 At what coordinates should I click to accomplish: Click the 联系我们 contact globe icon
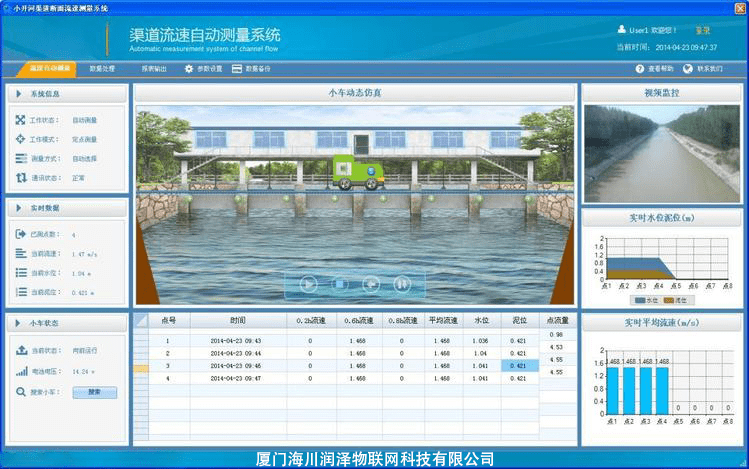point(687,69)
